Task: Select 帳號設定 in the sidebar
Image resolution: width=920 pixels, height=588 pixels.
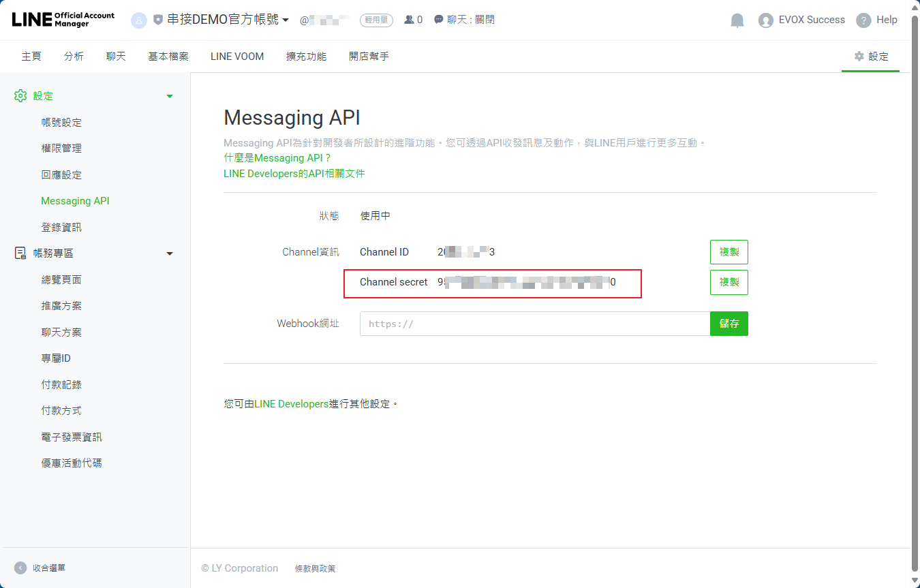Action: 61,123
